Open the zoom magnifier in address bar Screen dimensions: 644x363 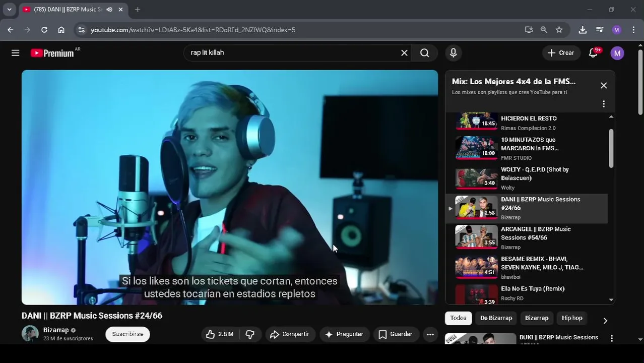(x=544, y=30)
